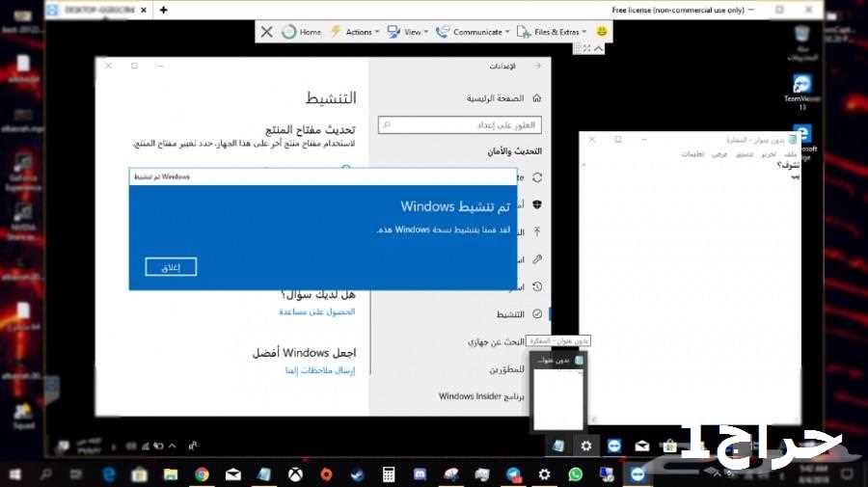Image resolution: width=868 pixels, height=487 pixels.
Task: Open WhatsApp from local taskbar
Action: pyautogui.click(x=576, y=474)
